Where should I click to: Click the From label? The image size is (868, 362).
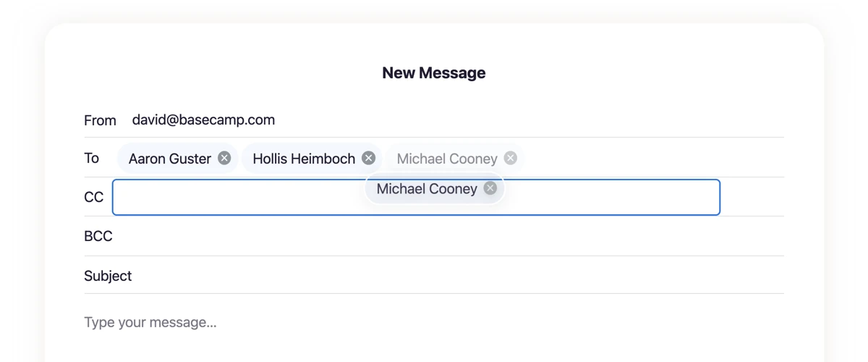click(x=100, y=121)
